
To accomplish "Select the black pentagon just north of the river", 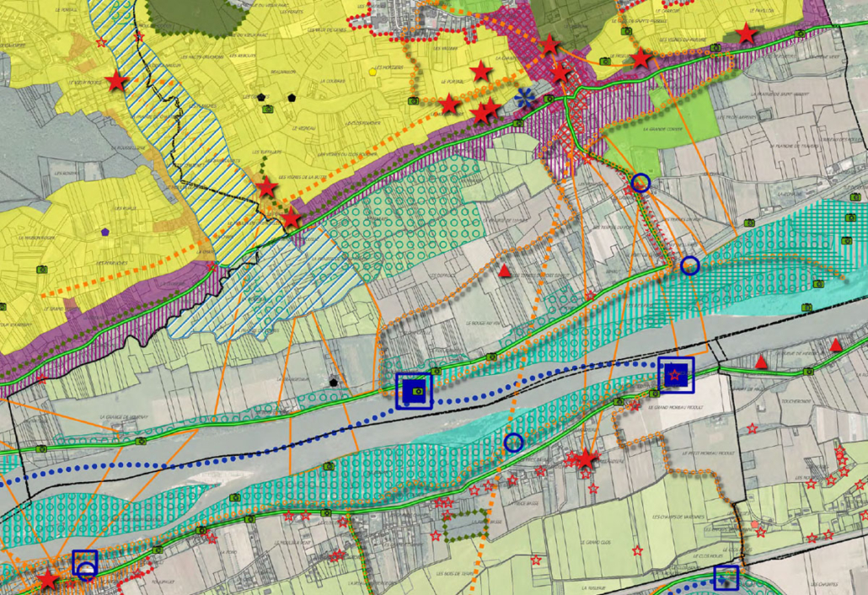I will pyautogui.click(x=334, y=382).
